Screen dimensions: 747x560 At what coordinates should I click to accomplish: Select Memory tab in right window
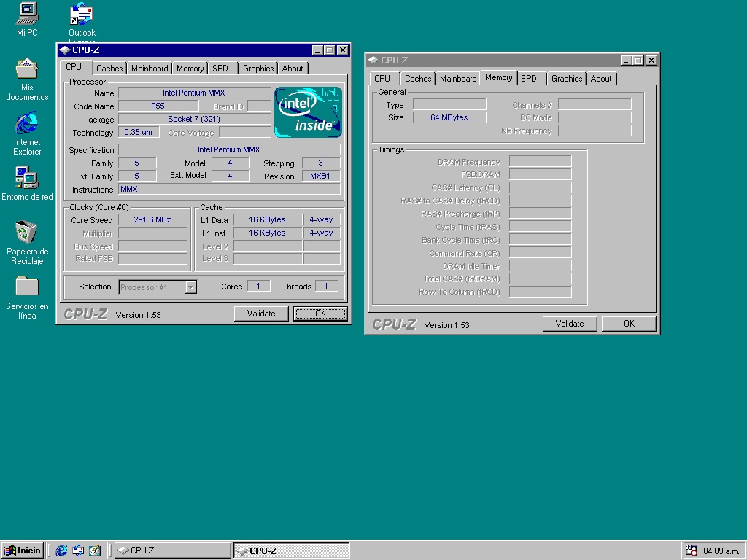(499, 77)
